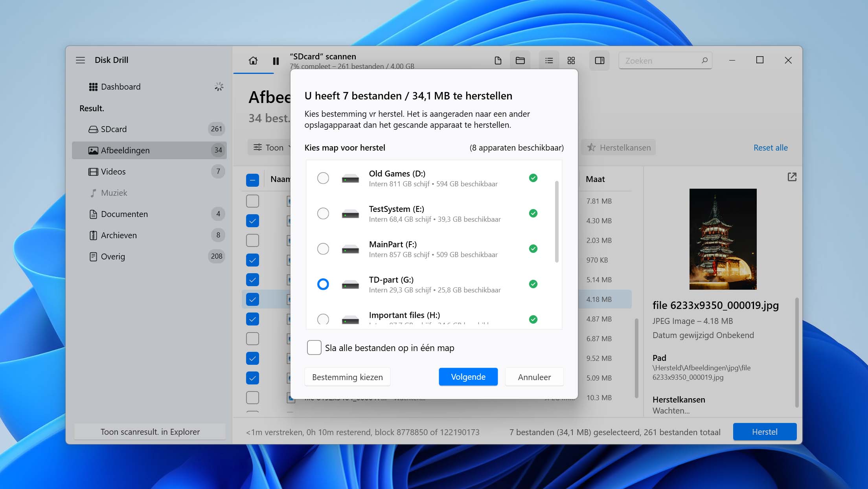Screen dimensions: 868x489
Task: Click the 9.52 MB size cell
Action: click(599, 358)
